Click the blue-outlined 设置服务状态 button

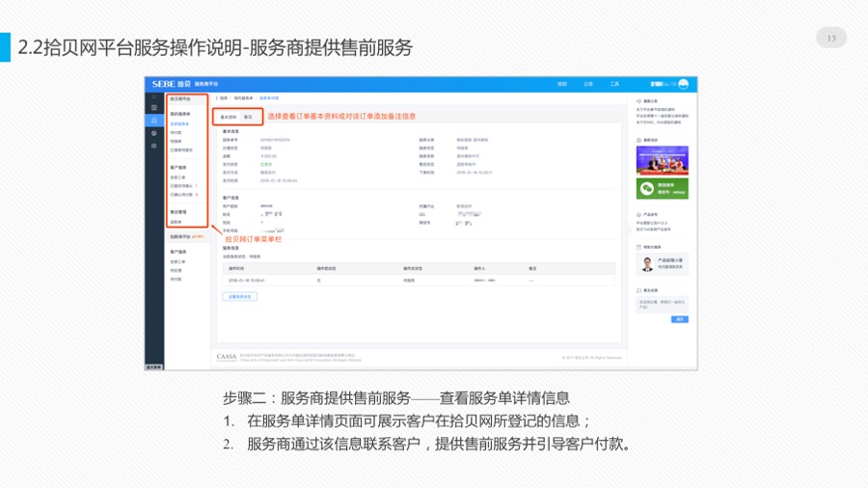coord(240,297)
